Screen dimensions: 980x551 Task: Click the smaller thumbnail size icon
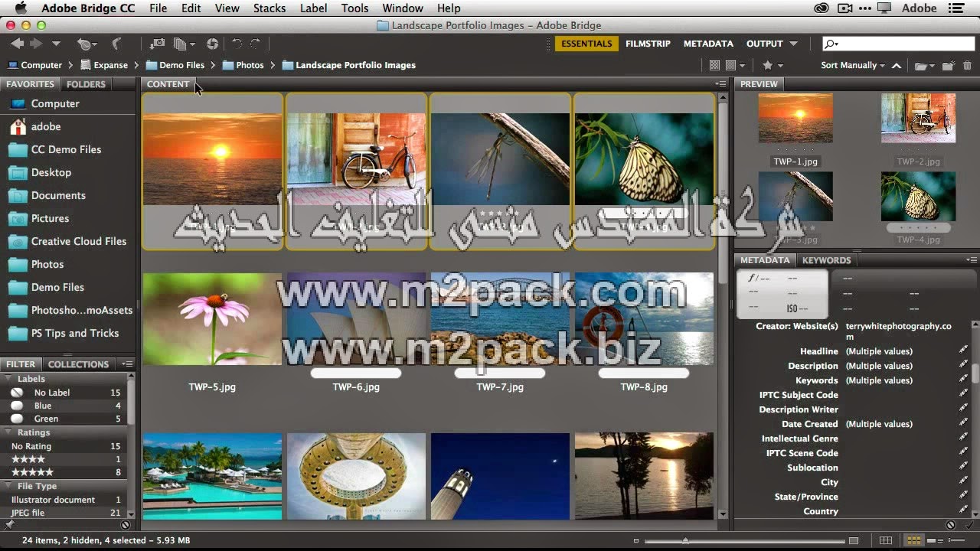pyautogui.click(x=635, y=541)
